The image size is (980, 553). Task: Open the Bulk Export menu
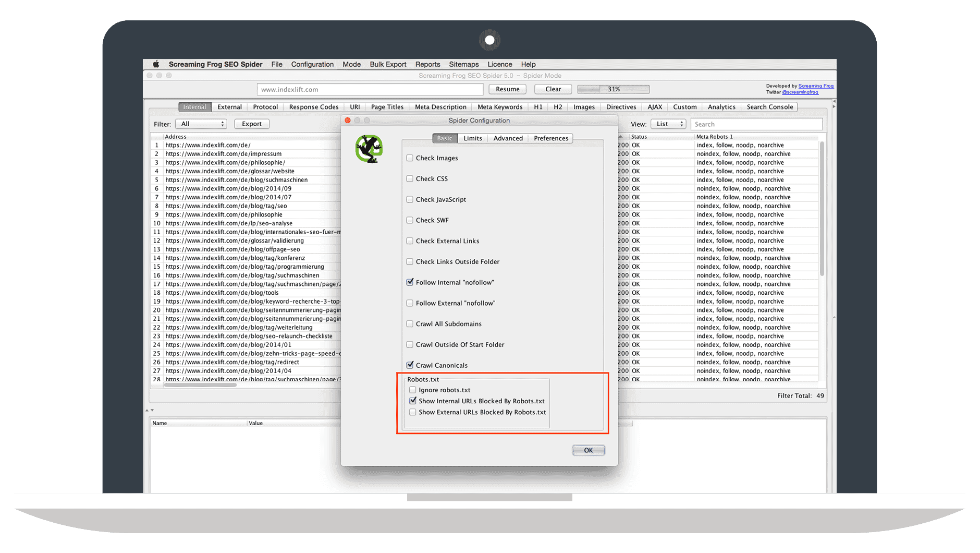click(388, 64)
